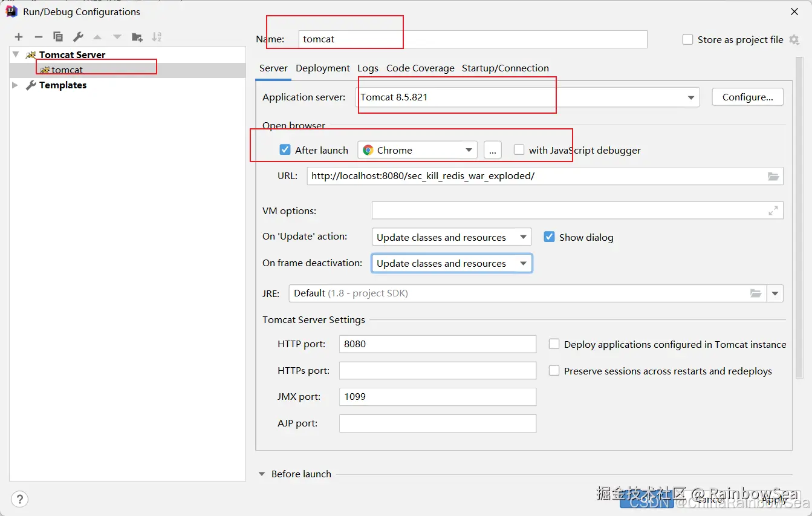Copy the selected configuration
812x516 pixels.
[x=57, y=37]
